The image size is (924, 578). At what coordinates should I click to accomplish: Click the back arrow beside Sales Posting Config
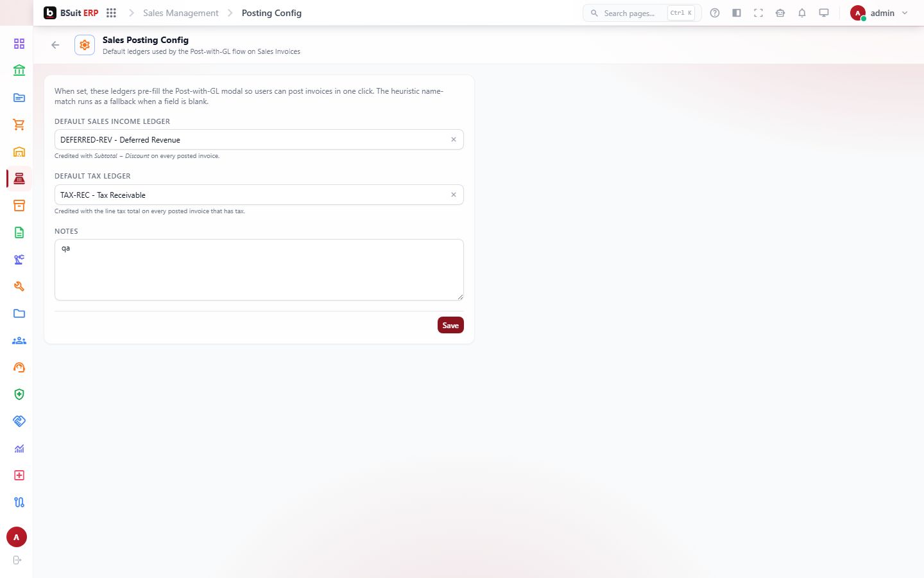pos(55,45)
